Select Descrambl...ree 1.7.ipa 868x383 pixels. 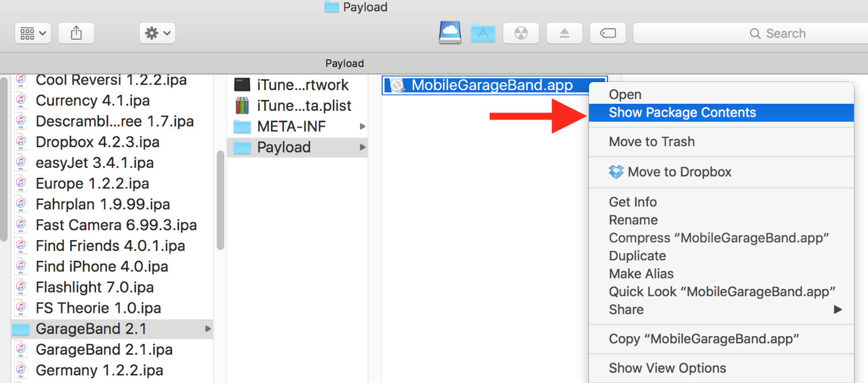tap(112, 121)
